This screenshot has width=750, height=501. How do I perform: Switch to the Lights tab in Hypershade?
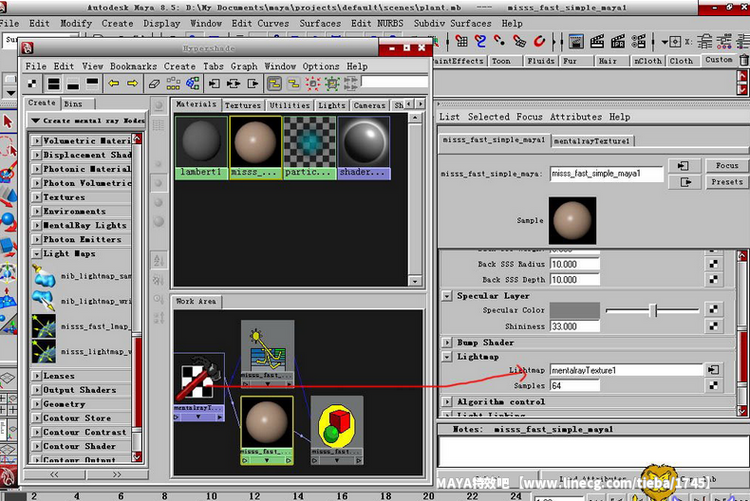[x=331, y=105]
